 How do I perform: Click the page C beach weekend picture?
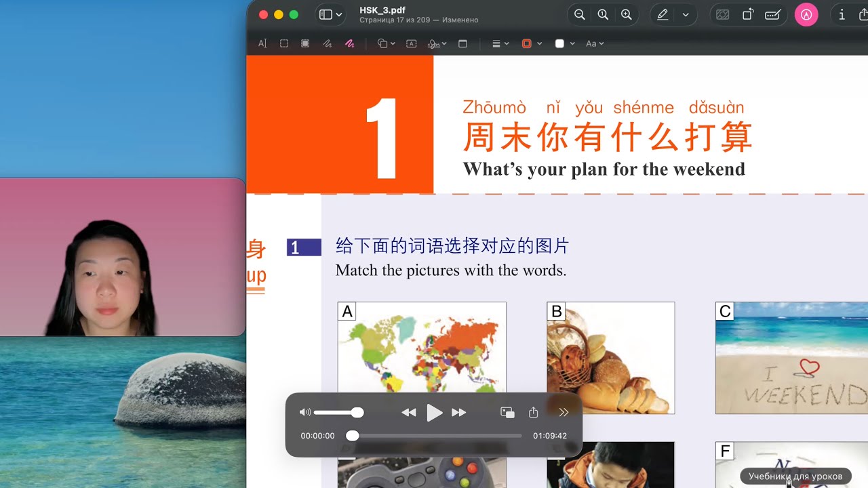(791, 358)
